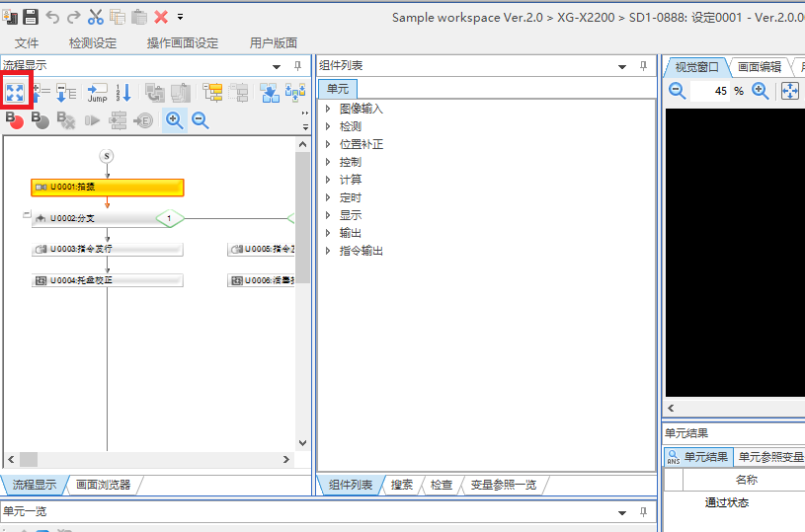Click the paste clipboard icon in title toolbar

139,17
